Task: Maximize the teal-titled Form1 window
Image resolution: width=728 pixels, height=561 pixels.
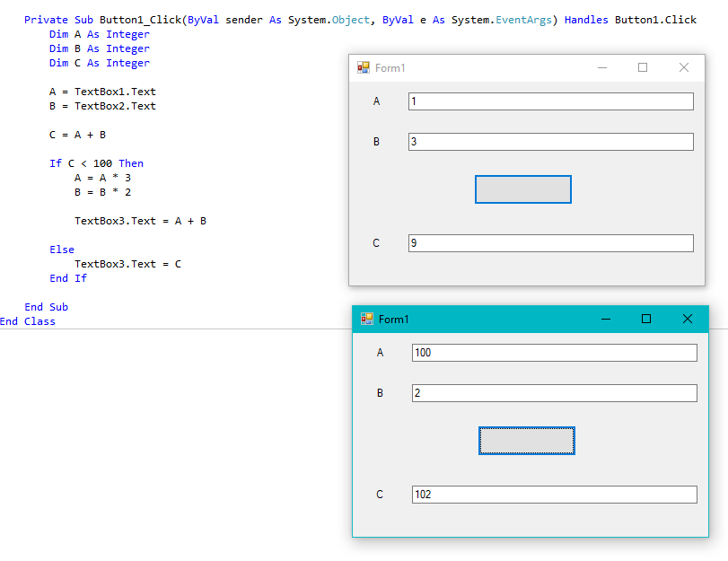Action: click(x=646, y=319)
